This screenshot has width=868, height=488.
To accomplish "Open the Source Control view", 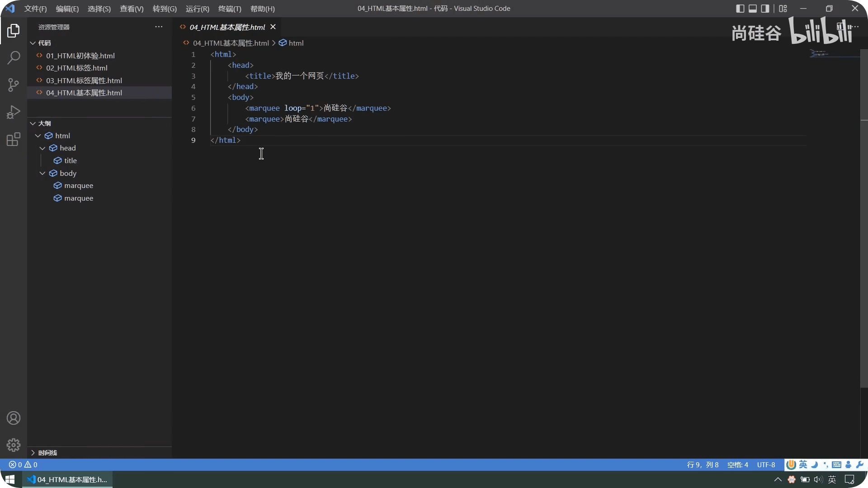I will pyautogui.click(x=14, y=84).
